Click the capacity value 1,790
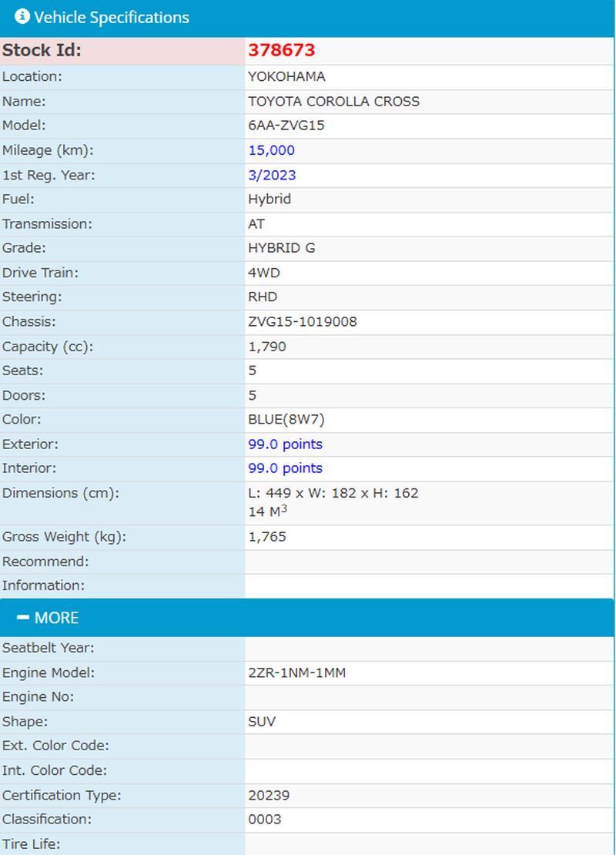616x855 pixels. (x=267, y=347)
